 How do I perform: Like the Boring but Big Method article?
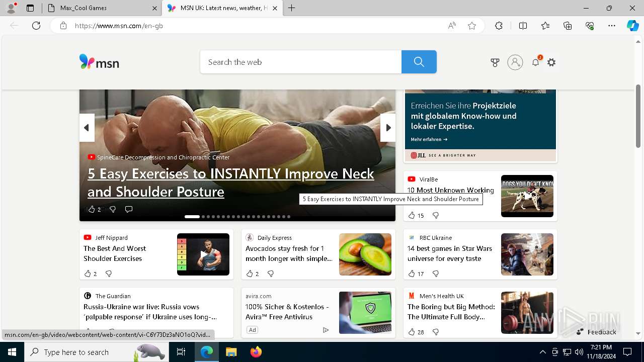(x=416, y=332)
